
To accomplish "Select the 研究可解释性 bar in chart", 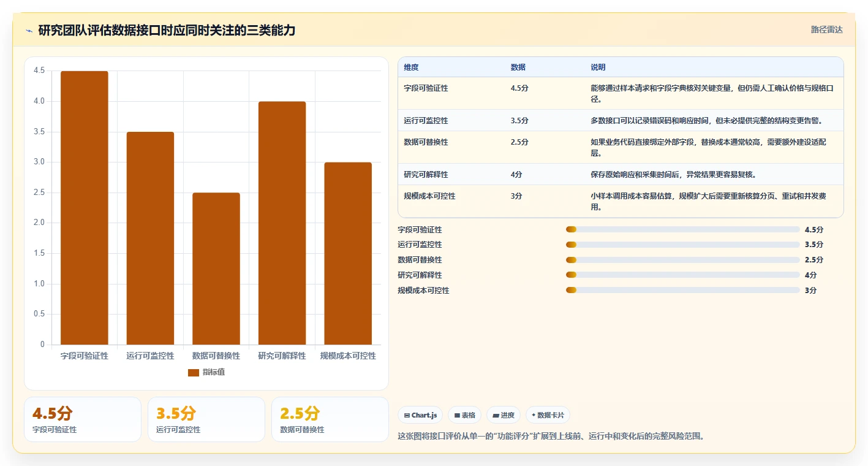I will (x=282, y=223).
